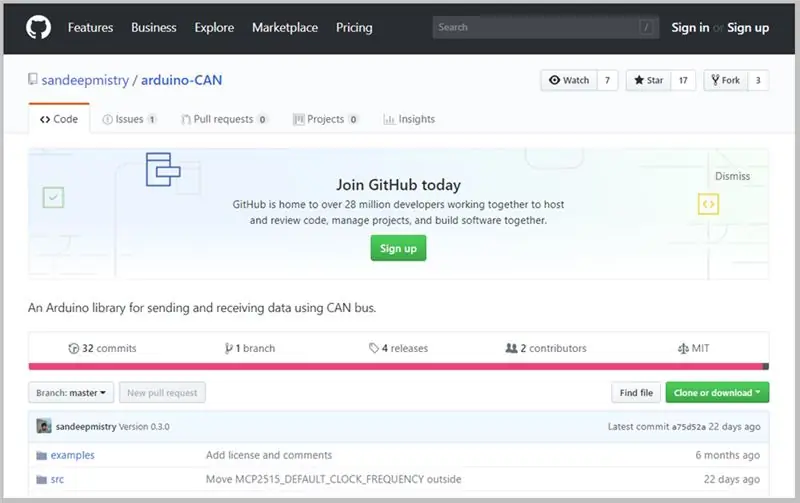Click sandeepmistry avatar in latest commit row
This screenshot has height=503, width=800.
(44, 426)
